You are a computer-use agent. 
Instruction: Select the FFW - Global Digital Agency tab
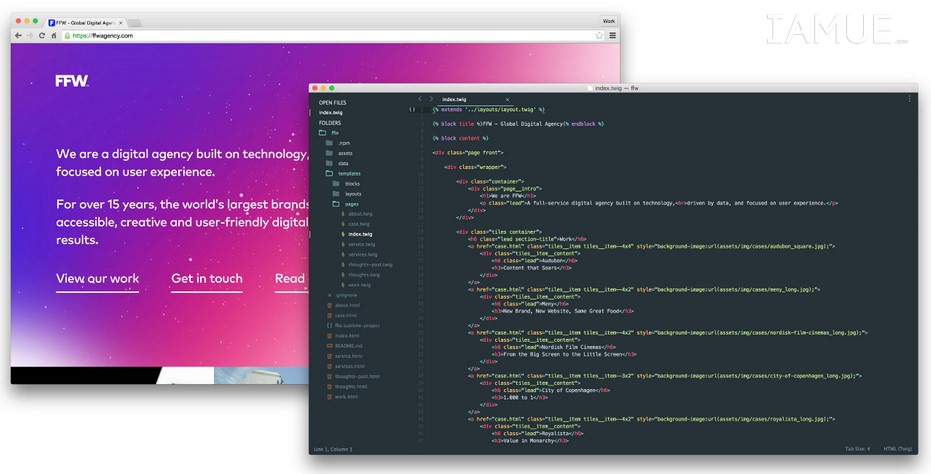point(86,23)
